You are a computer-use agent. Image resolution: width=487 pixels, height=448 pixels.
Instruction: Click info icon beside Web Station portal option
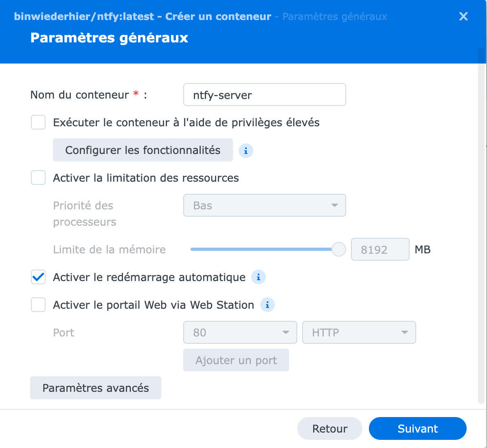click(268, 305)
